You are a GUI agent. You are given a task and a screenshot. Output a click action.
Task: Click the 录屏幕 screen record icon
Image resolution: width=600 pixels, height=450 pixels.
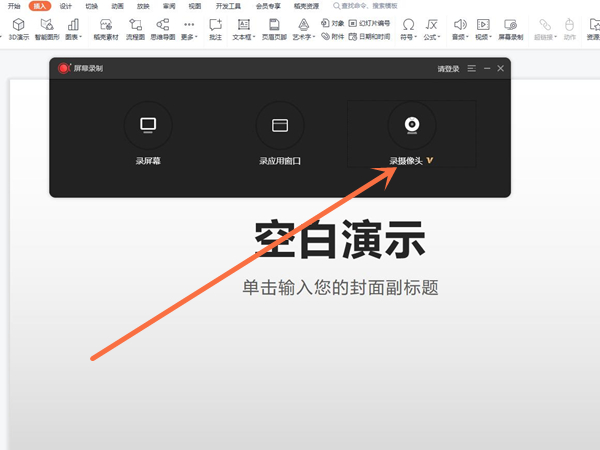(148, 125)
